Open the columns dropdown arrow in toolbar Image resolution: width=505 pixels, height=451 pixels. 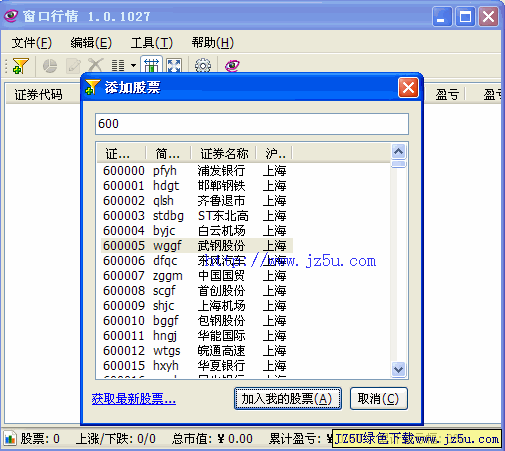click(x=133, y=66)
